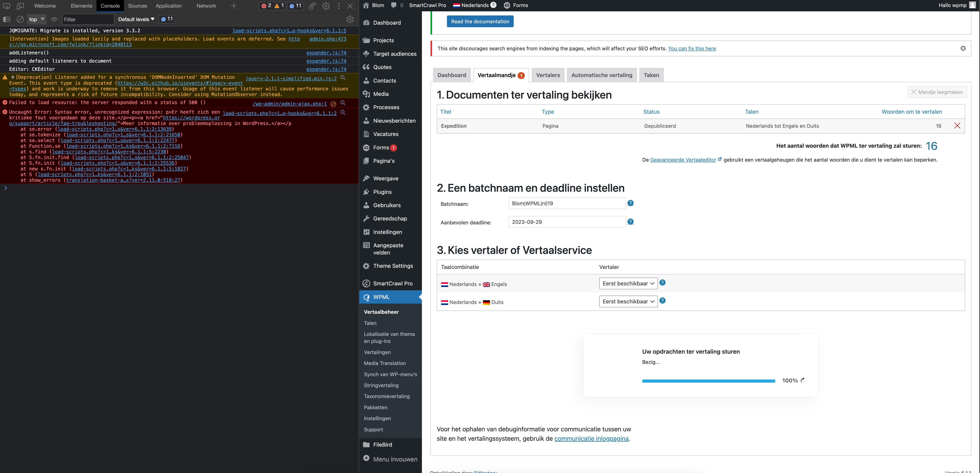Toggle device emulation icon in DevTools
980x473 pixels.
(x=20, y=6)
